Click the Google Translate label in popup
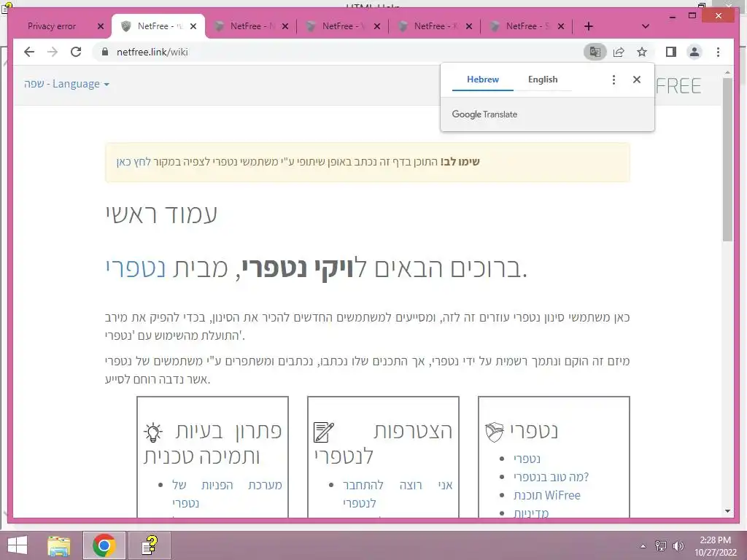This screenshot has height=560, width=747. (484, 114)
